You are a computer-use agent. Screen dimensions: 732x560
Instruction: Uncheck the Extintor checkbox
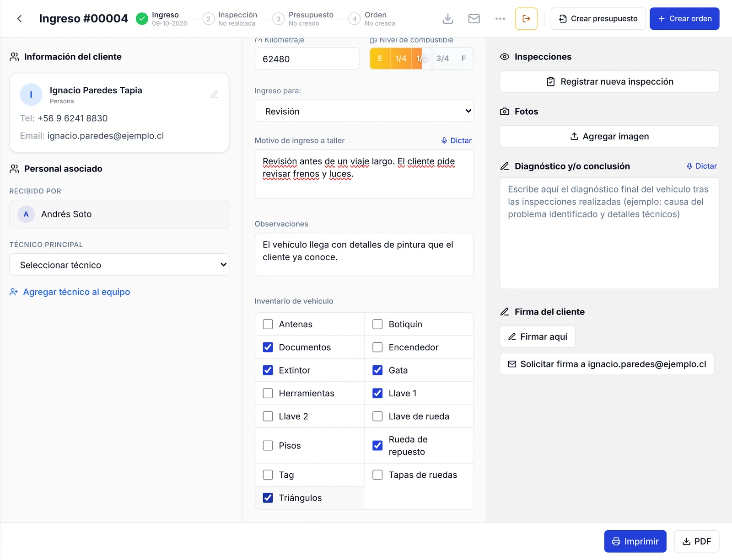coord(268,370)
